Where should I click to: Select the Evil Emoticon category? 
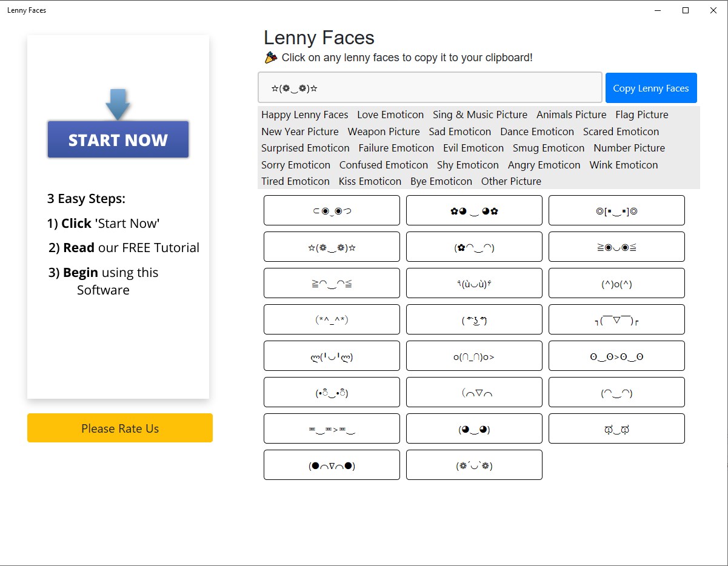click(473, 148)
